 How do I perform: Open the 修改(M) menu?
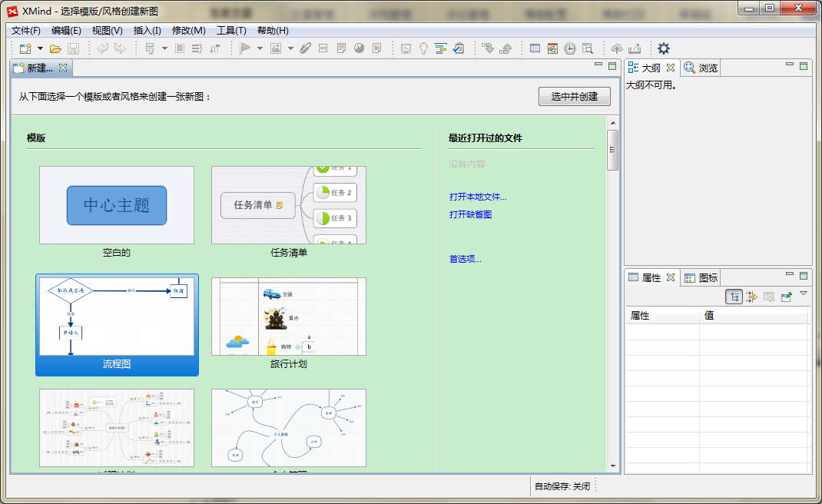coord(189,31)
